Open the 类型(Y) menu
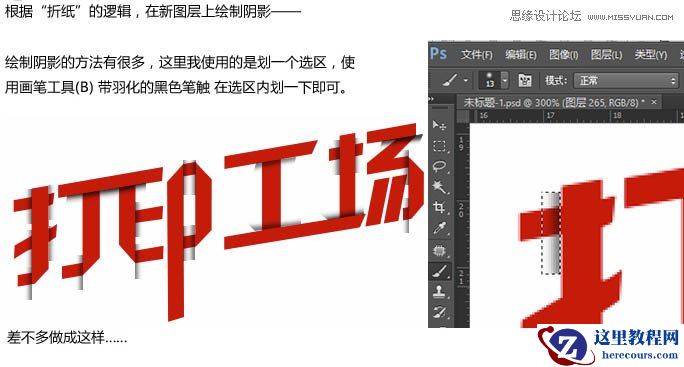Viewport: 684px width, 367px height. coord(651,55)
